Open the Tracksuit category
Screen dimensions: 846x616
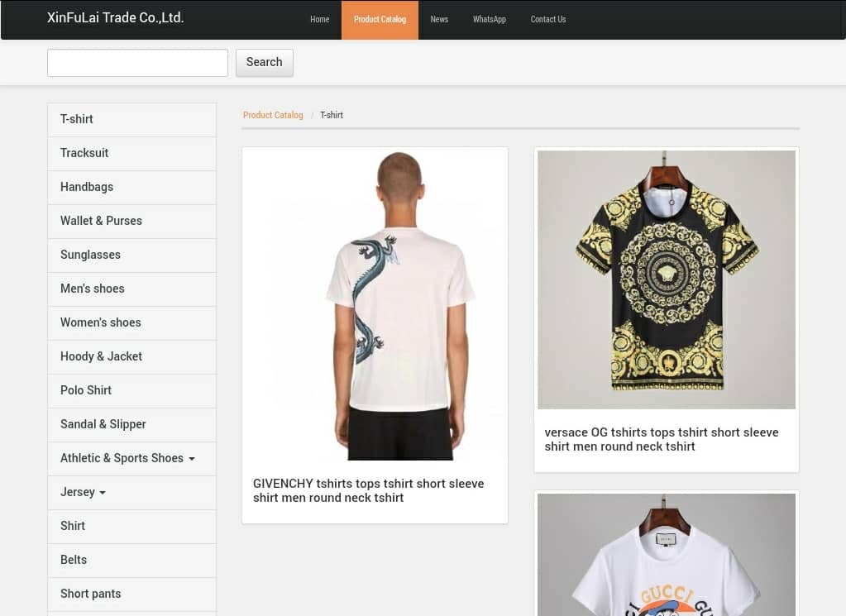[x=131, y=153]
